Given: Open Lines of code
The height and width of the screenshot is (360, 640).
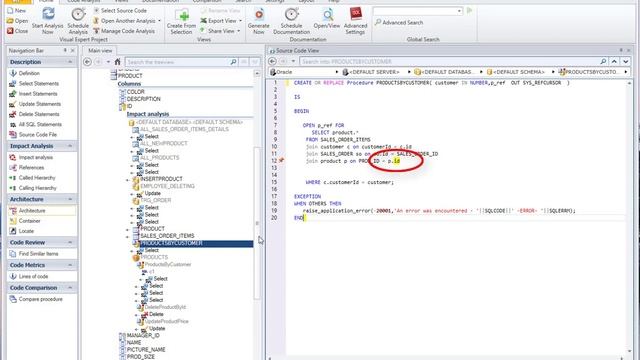Looking at the screenshot, I should point(29,276).
